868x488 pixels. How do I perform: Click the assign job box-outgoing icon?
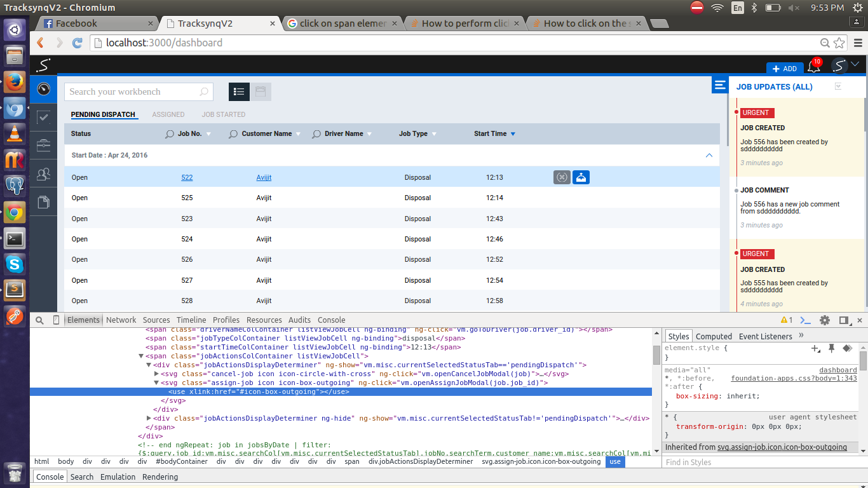pos(581,177)
